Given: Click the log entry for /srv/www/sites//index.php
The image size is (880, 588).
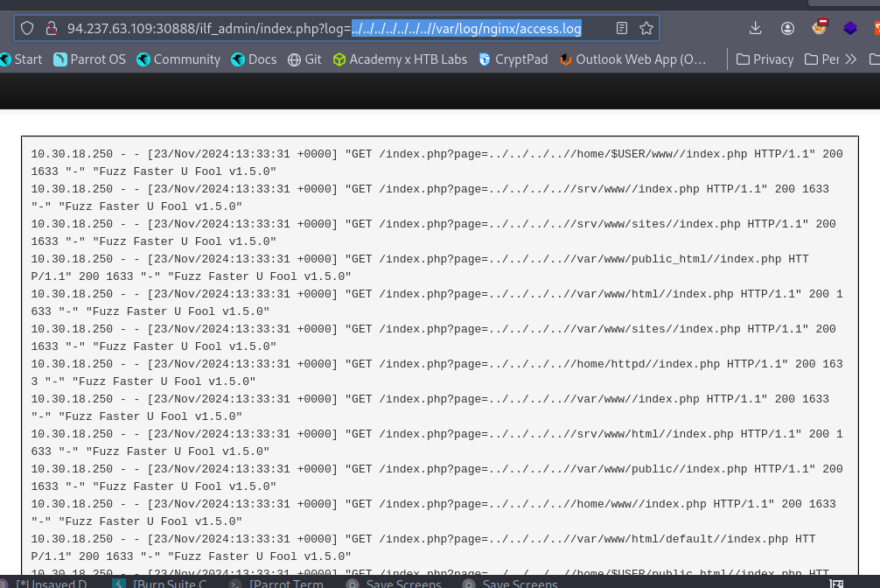Looking at the screenshot, I should pyautogui.click(x=433, y=233).
